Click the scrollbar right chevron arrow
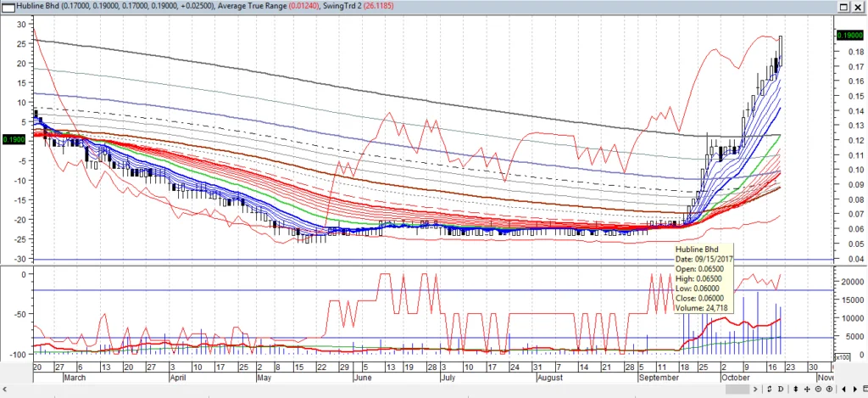Viewport: 868px width, 398px height. click(755, 389)
